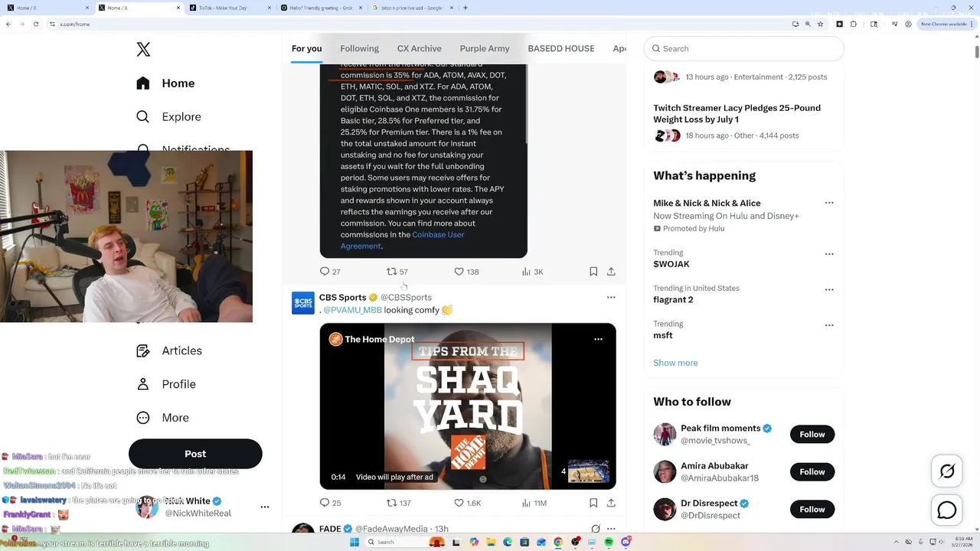980x551 pixels.
Task: Click Show more under What's happening
Action: (675, 363)
